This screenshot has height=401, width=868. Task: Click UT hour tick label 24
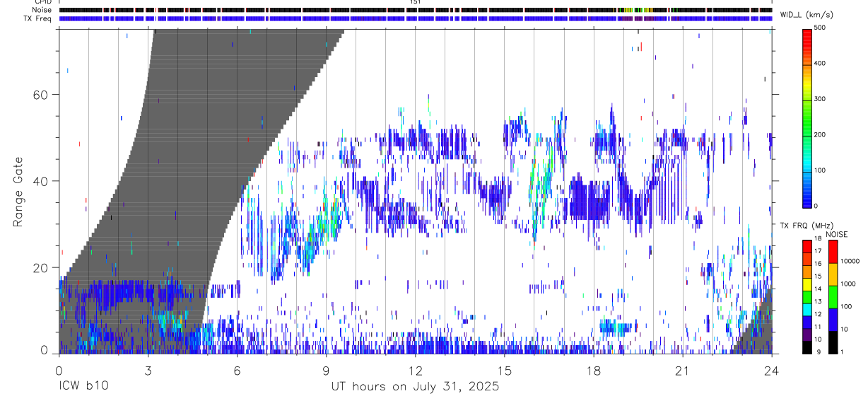[772, 371]
